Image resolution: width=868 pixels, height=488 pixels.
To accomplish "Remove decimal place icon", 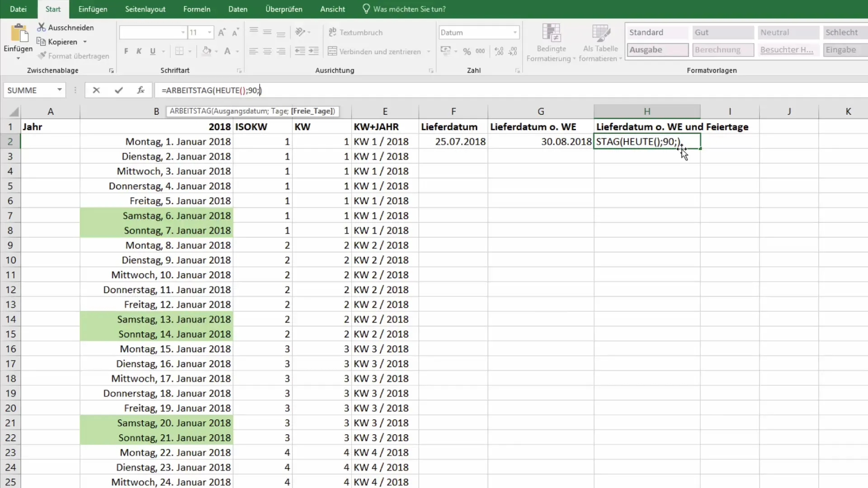I will click(513, 52).
